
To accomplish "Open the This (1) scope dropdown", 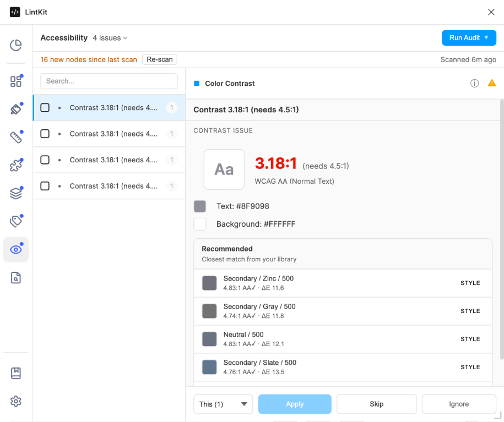I will pyautogui.click(x=223, y=404).
